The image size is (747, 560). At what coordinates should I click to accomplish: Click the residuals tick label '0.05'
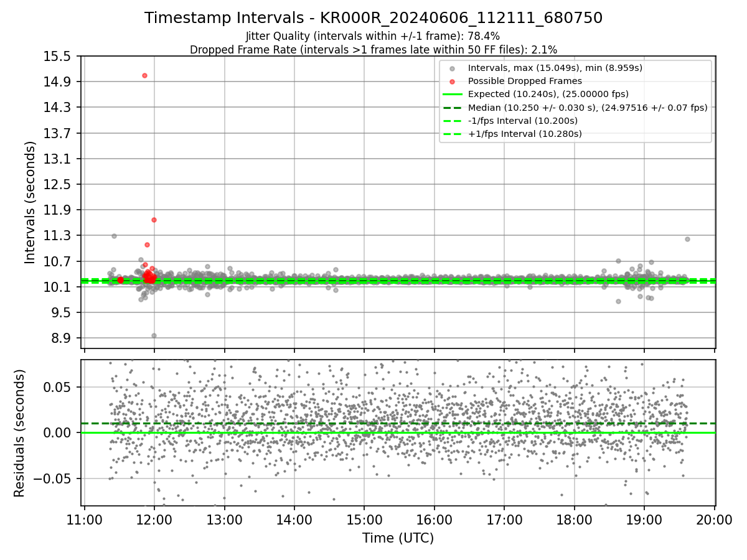point(58,387)
